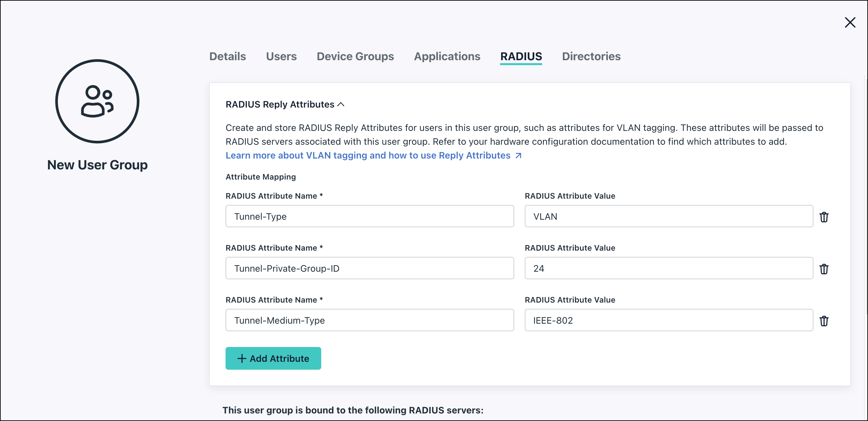Click the Tunnel-Type attribute name field
The height and width of the screenshot is (421, 868).
(369, 216)
